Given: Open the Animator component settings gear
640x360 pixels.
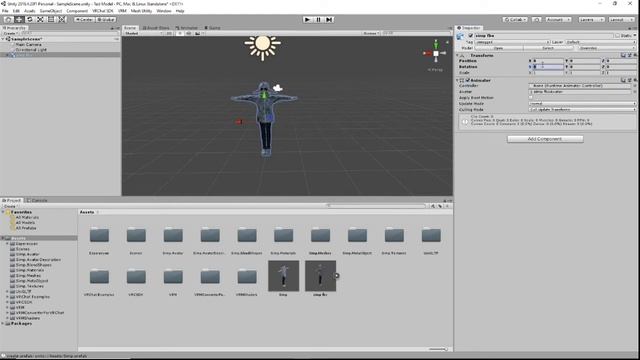Looking at the screenshot, I should click(x=635, y=80).
